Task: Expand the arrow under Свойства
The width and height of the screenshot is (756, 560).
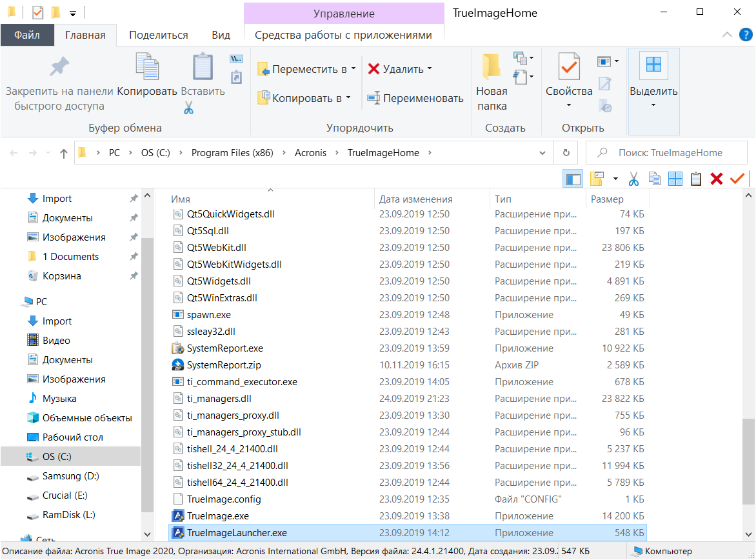Action: [568, 105]
